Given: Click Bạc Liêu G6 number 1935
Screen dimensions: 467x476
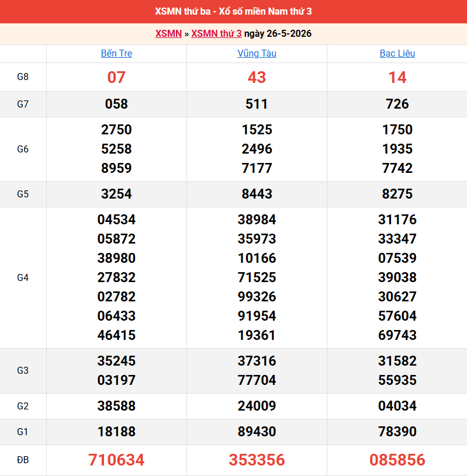Looking at the screenshot, I should tap(397, 149).
